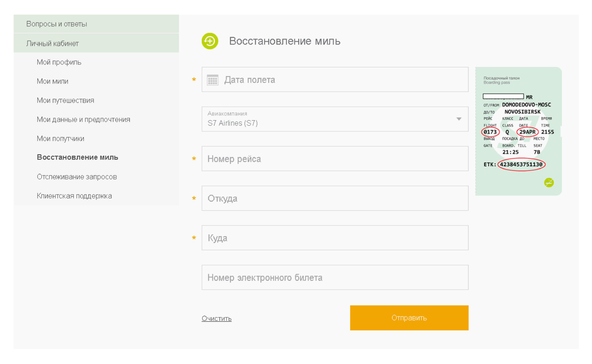
Task: Open Мои данные и предпочтения
Action: pyautogui.click(x=83, y=119)
